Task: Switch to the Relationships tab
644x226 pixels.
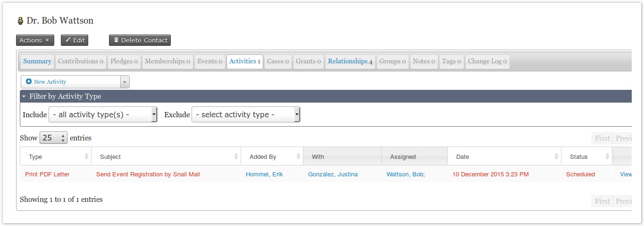Action: pos(350,61)
